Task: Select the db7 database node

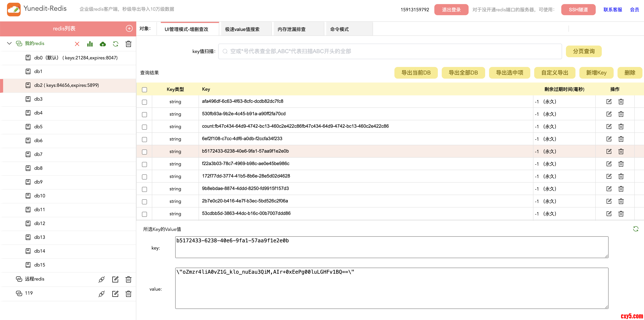Action: pos(38,154)
